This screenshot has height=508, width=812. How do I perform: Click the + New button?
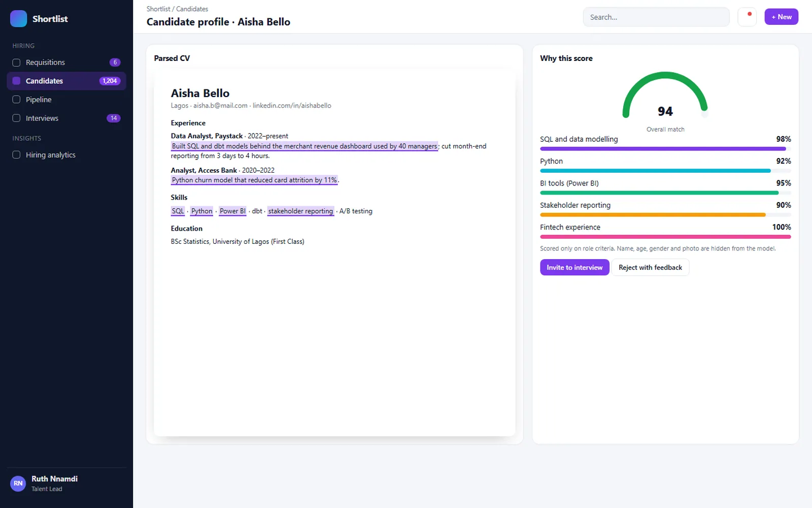pos(782,17)
